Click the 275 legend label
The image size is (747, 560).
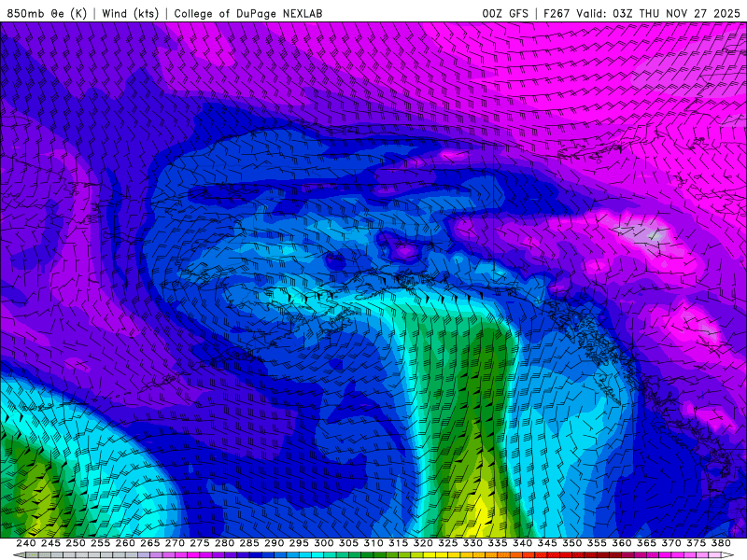pyautogui.click(x=200, y=543)
